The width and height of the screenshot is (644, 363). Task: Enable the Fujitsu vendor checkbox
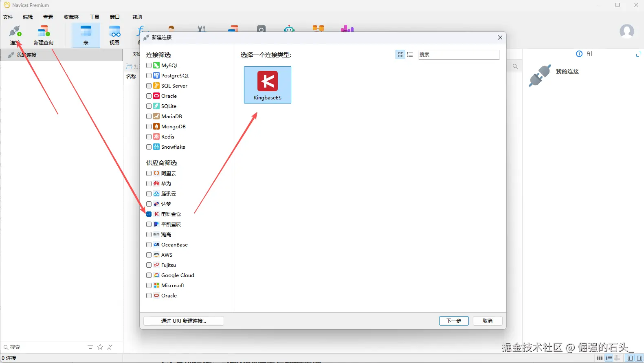point(149,265)
